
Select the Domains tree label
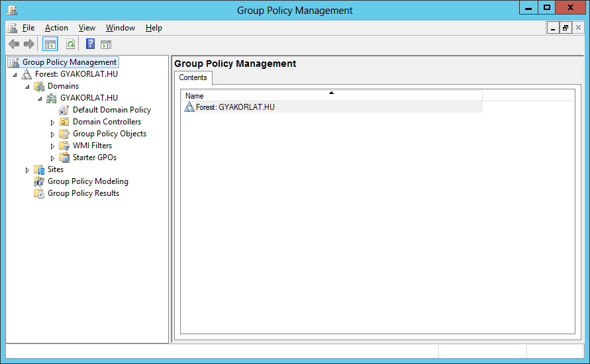[x=63, y=86]
